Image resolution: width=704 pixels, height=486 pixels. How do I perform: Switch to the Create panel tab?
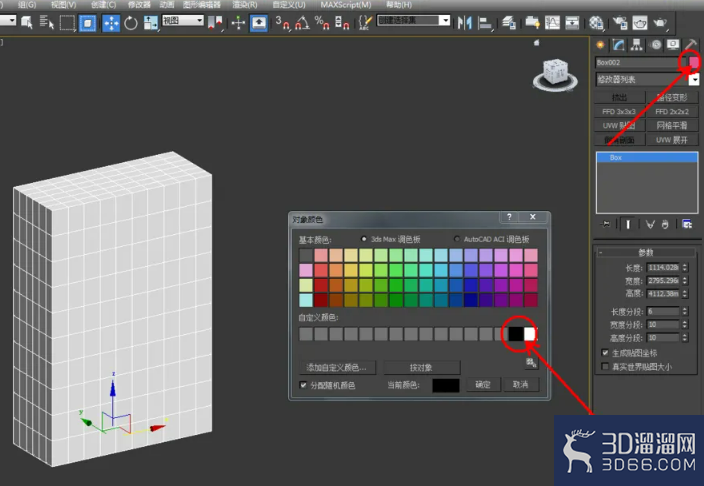tap(600, 44)
